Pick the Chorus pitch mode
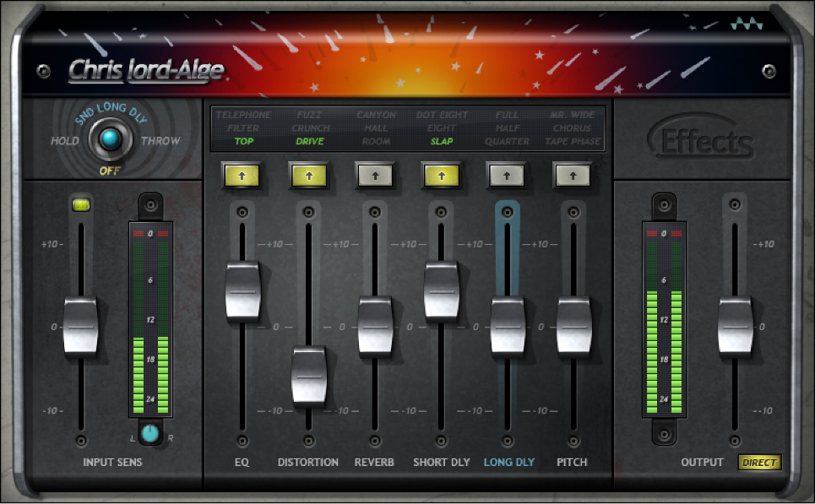The image size is (815, 504). coord(572,128)
